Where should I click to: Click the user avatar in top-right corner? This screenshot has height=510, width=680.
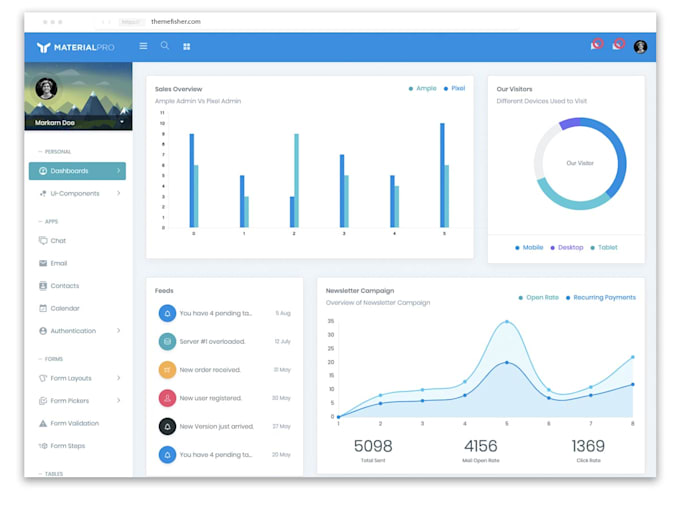(640, 46)
